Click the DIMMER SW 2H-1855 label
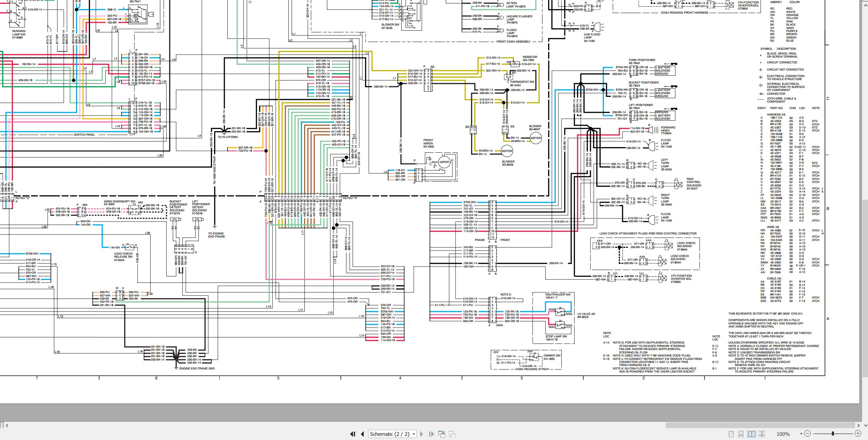 pyautogui.click(x=552, y=357)
